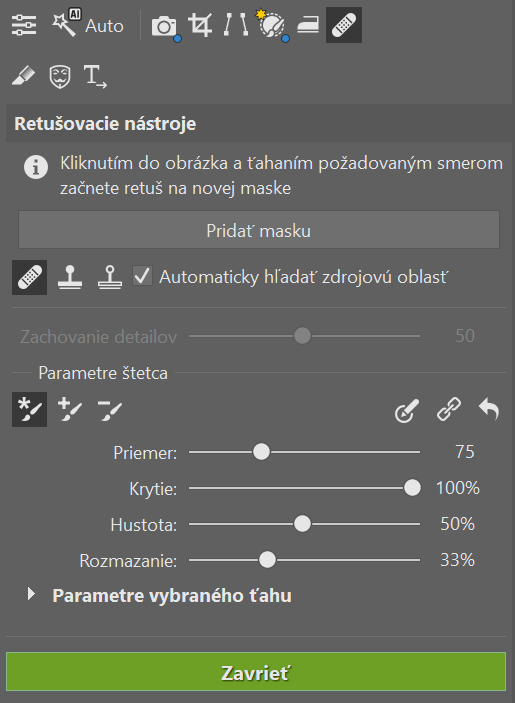Click the green Zavrieť button
Viewport: 515px width, 703px height.
(x=256, y=672)
